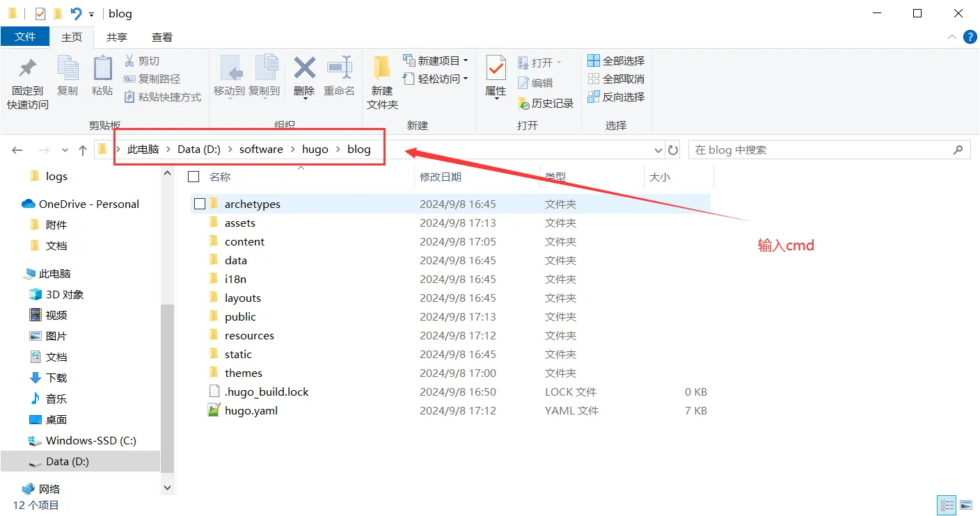The width and height of the screenshot is (980, 516).
Task: Open the 文件 menu tab
Action: (x=25, y=37)
